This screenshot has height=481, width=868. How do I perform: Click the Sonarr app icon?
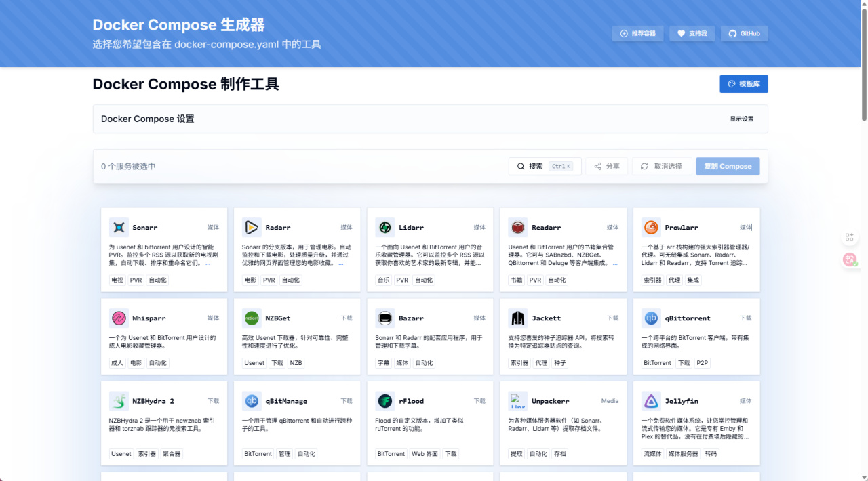click(x=119, y=227)
